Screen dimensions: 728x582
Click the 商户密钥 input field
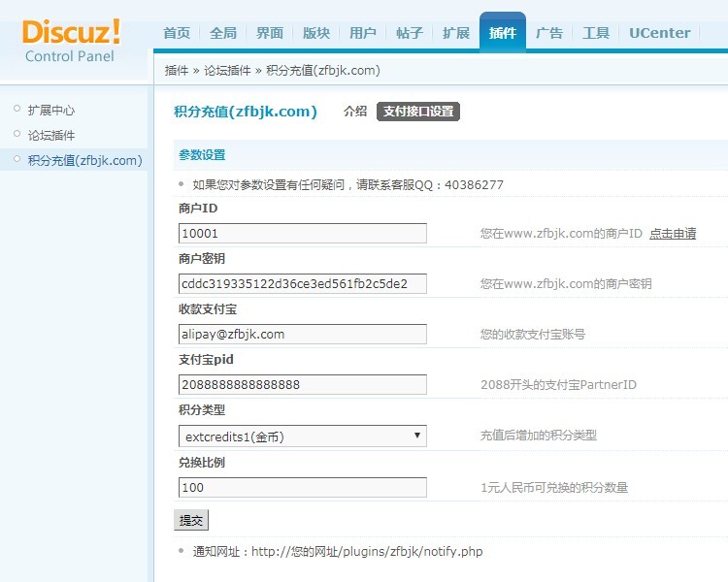(303, 283)
